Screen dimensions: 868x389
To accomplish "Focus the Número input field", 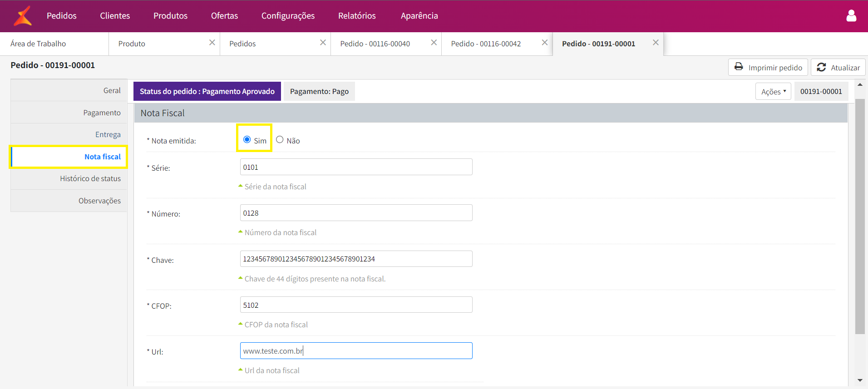I will tap(356, 213).
